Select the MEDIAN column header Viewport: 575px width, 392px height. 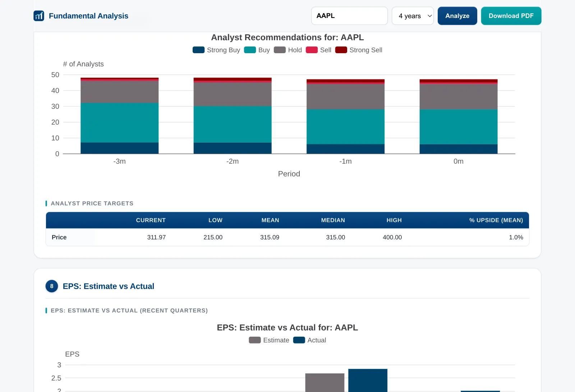(333, 220)
